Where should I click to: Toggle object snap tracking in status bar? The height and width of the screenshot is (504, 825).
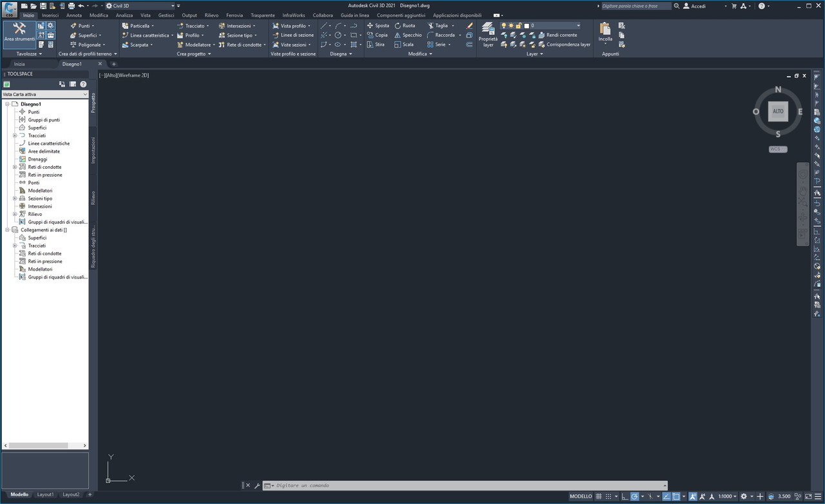coord(666,496)
